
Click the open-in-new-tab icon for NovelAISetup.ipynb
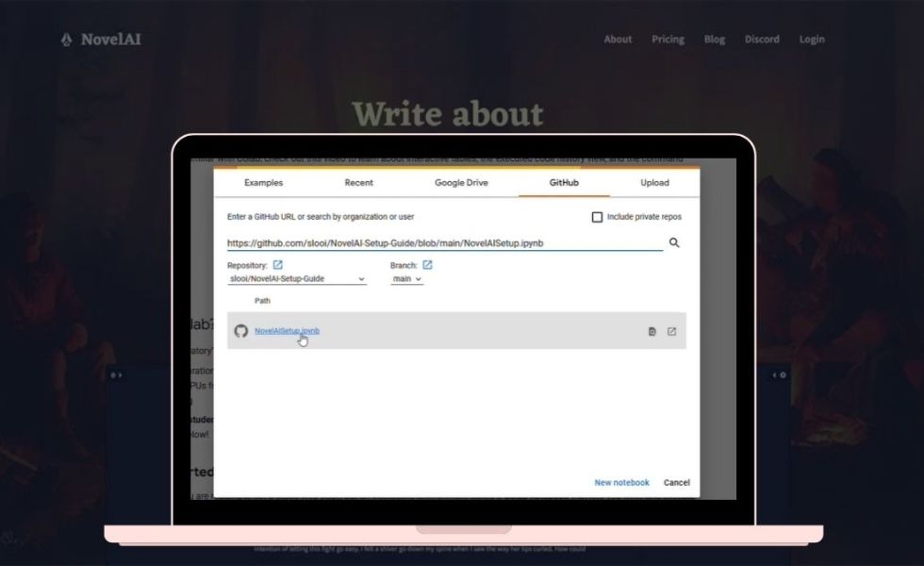(x=671, y=331)
